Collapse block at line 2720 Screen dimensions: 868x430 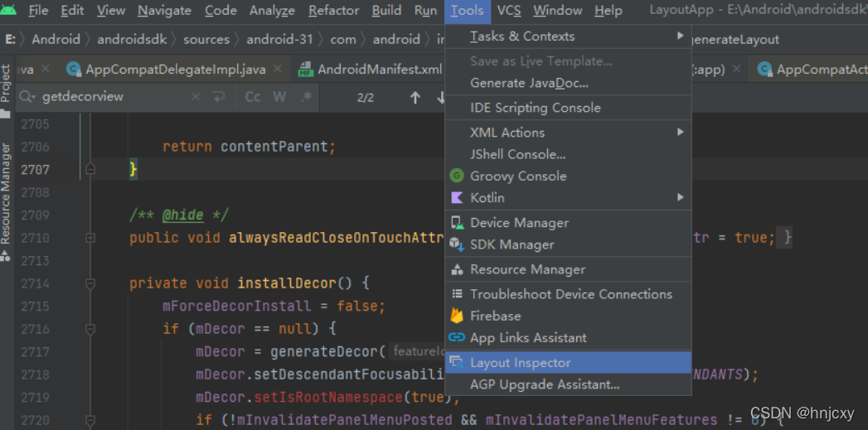[x=91, y=420]
